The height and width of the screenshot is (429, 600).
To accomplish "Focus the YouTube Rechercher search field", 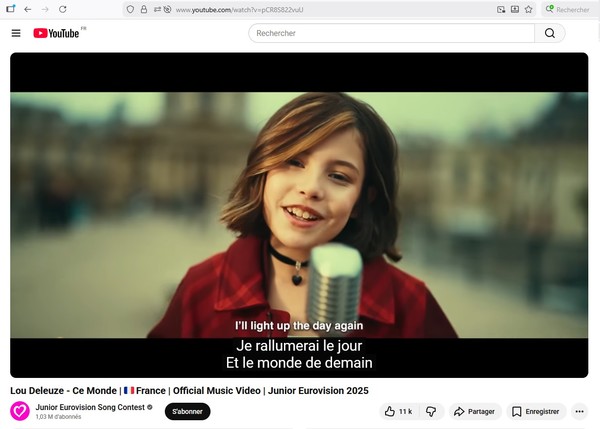I will coord(390,33).
